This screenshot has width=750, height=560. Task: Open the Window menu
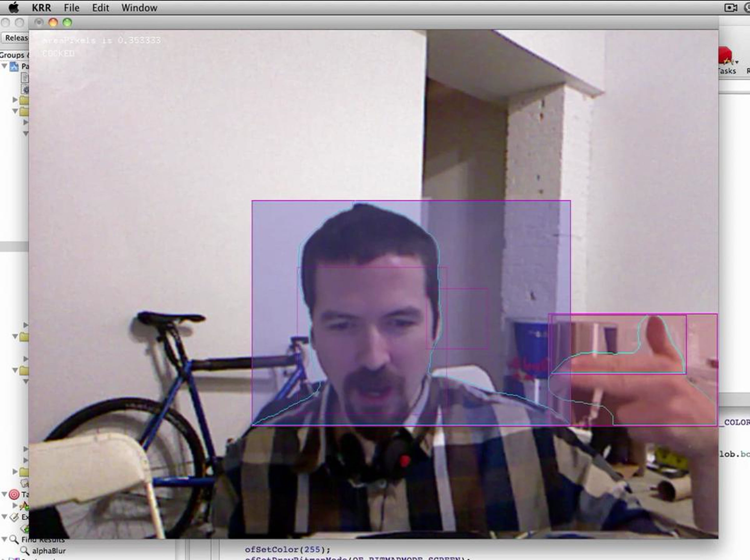(139, 7)
